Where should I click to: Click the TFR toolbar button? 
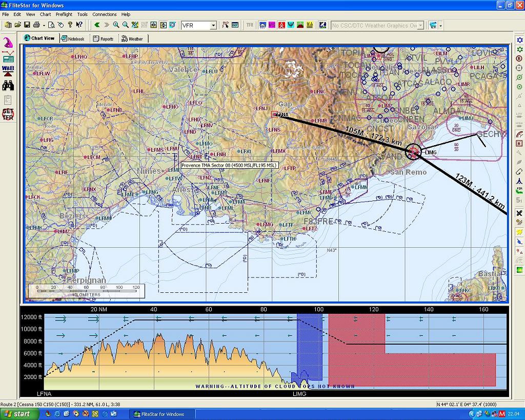[250, 25]
